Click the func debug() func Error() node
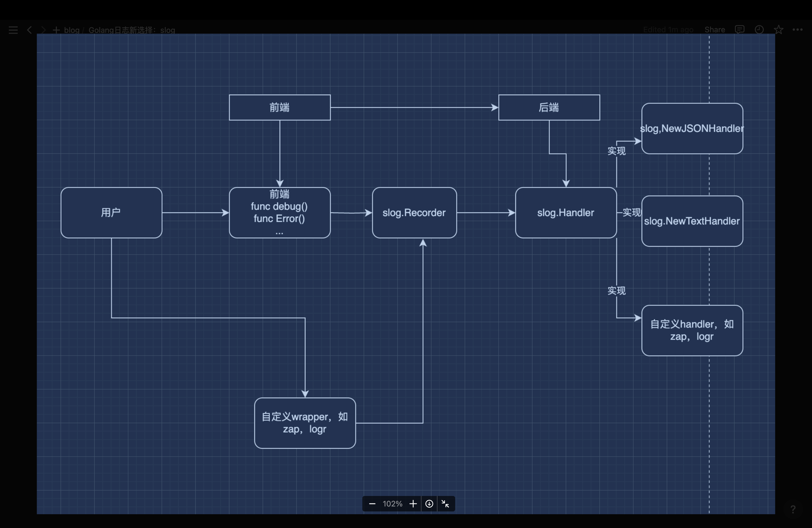The height and width of the screenshot is (528, 812). coord(280,212)
